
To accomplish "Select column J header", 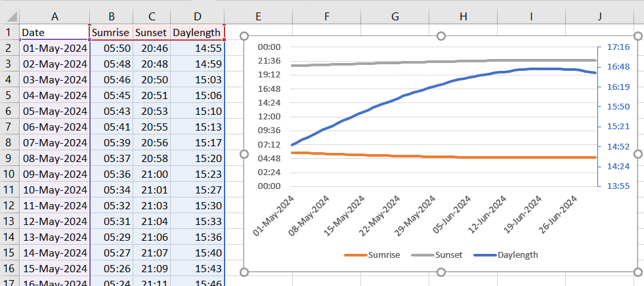I will click(599, 16).
